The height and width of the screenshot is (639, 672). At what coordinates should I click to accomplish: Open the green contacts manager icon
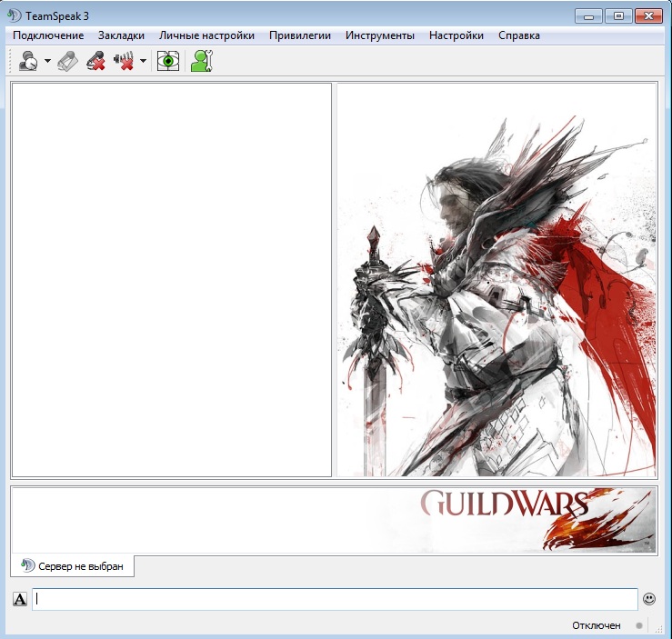202,61
